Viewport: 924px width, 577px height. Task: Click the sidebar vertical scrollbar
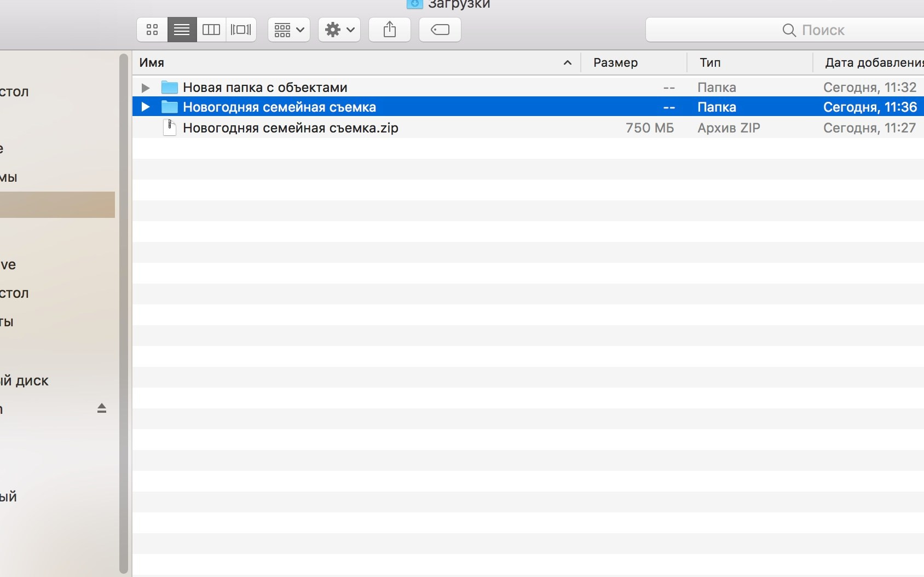tap(124, 312)
